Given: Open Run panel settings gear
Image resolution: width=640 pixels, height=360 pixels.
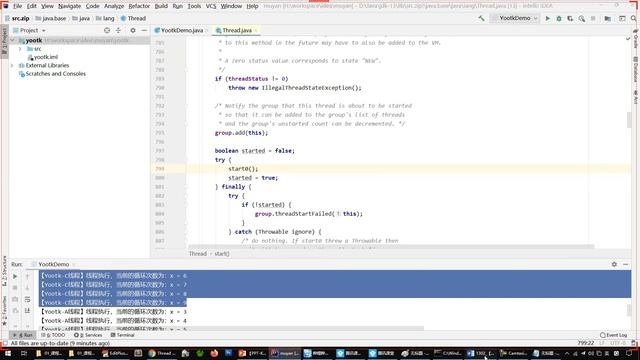Looking at the screenshot, I should click(614, 264).
